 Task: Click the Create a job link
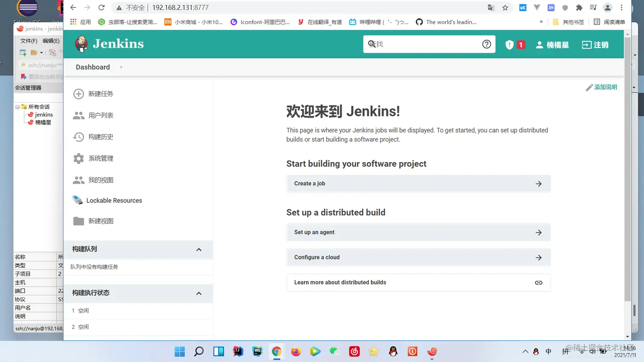click(310, 183)
